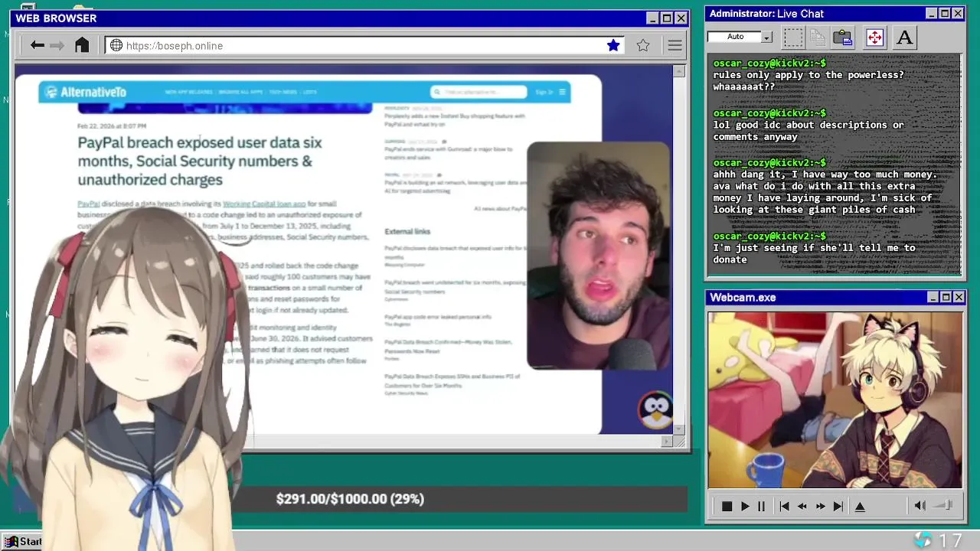
Task: Select the dashed rectangle selection tool
Action: [x=793, y=37]
